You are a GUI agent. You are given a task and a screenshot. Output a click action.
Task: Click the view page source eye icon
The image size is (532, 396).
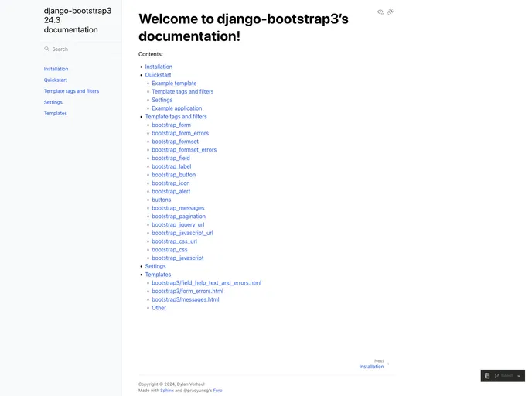click(x=380, y=12)
